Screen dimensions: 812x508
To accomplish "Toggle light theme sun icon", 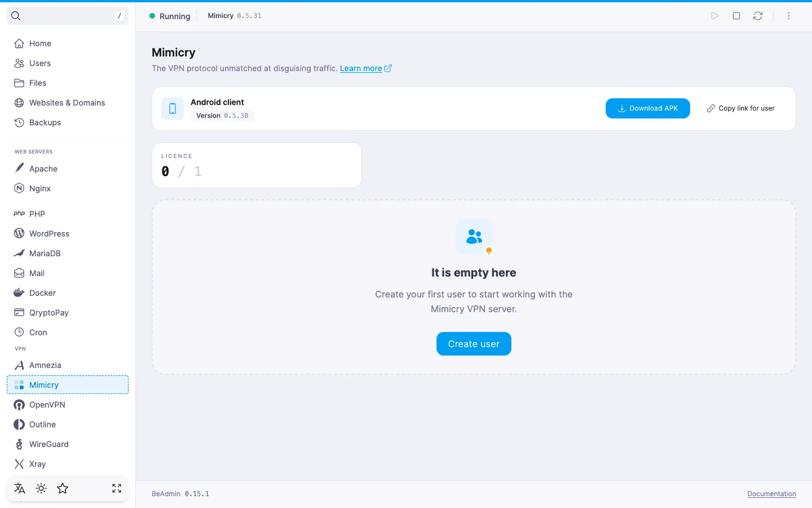I will (41, 488).
